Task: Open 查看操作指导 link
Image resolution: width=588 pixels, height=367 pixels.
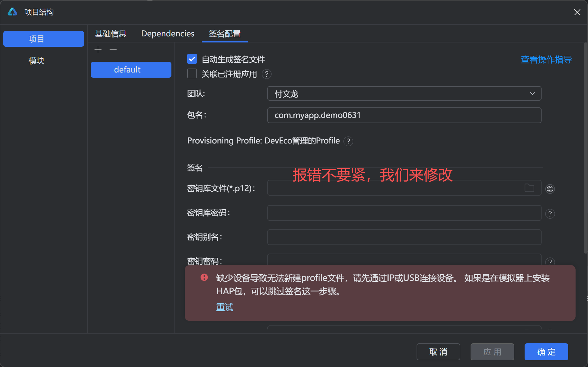Action: coord(546,59)
